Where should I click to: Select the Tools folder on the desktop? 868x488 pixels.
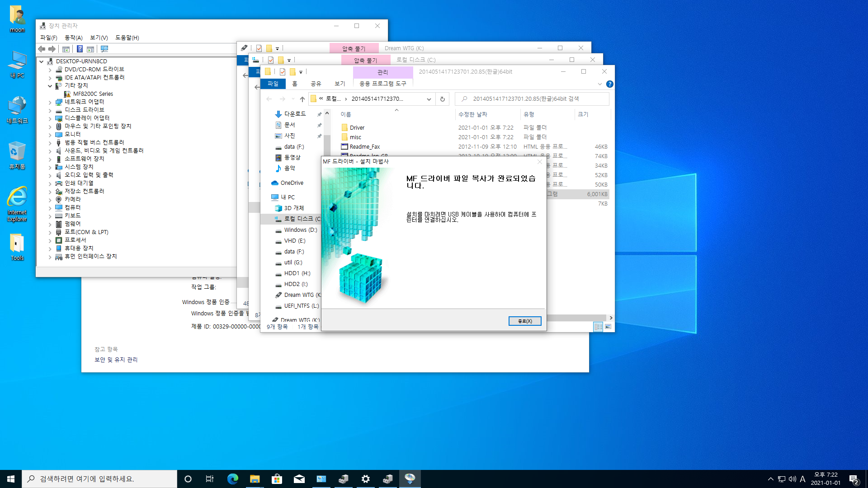click(17, 247)
